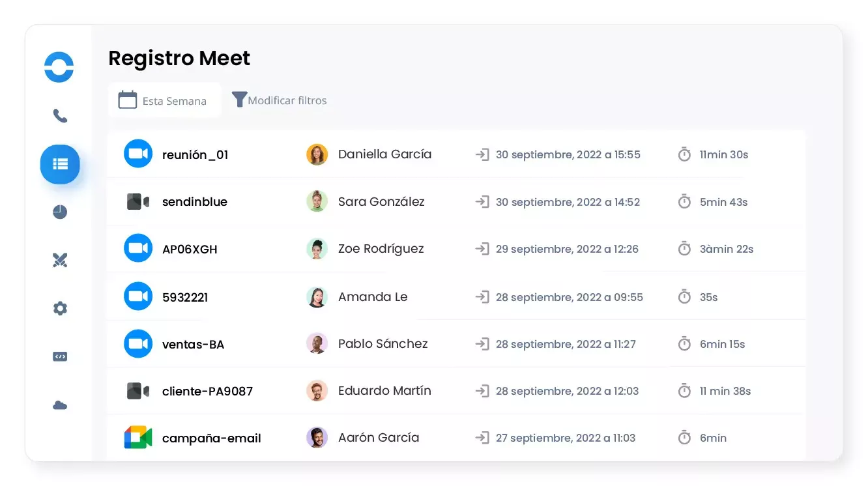Select the AP06XGH meeting entry

click(x=190, y=249)
